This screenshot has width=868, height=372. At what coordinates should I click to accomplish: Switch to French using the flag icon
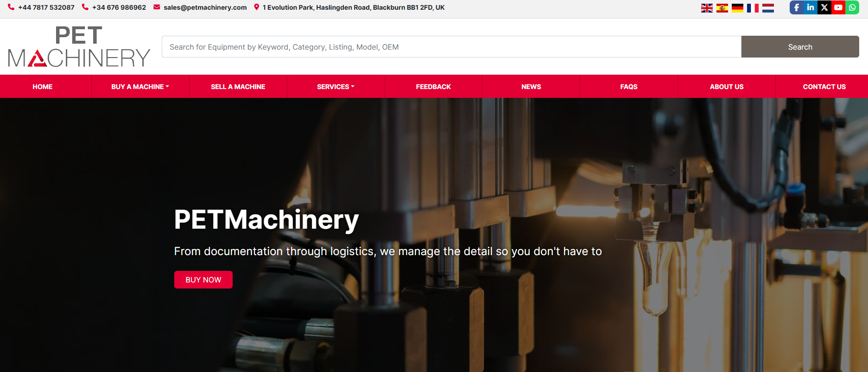(753, 8)
